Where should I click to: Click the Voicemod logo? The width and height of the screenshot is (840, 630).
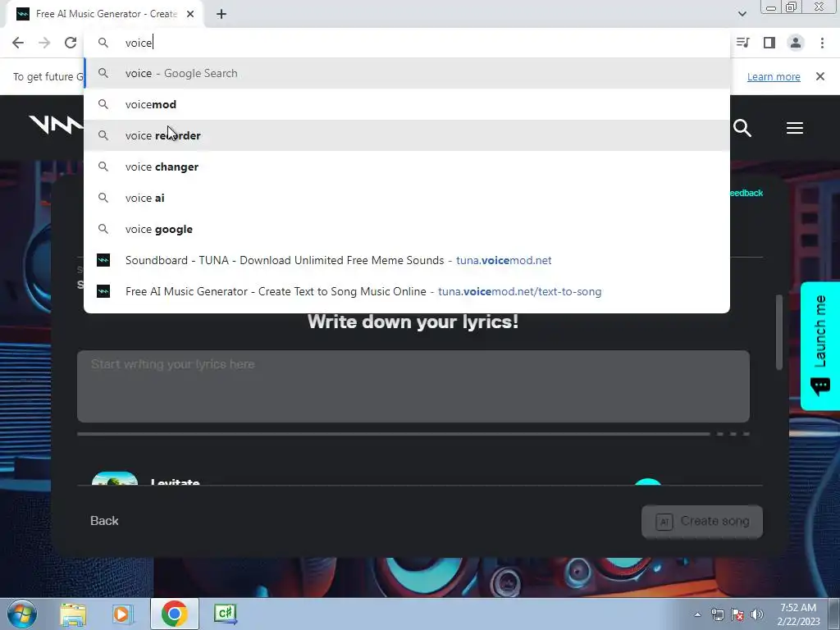(x=57, y=126)
